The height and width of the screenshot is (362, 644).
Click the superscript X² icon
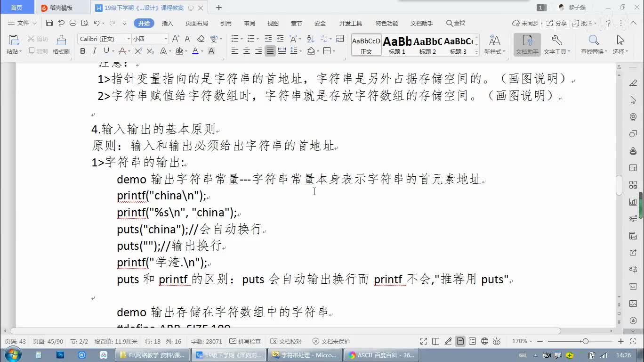click(138, 51)
